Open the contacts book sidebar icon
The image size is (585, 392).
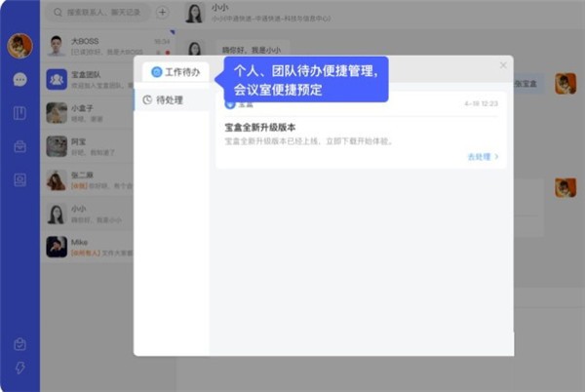coord(19,113)
